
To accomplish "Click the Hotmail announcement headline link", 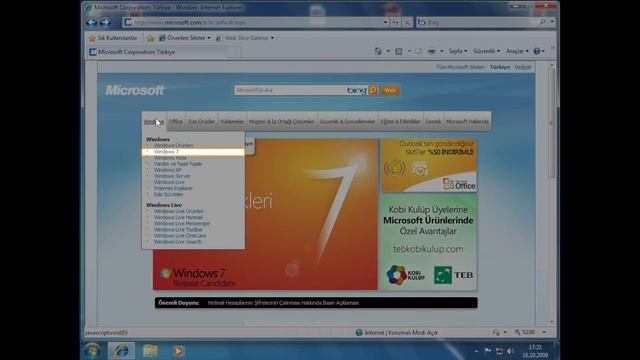I will click(283, 303).
